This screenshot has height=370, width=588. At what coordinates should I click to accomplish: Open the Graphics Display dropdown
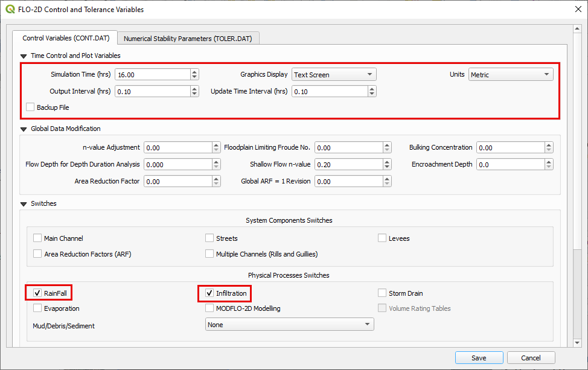[x=333, y=75]
